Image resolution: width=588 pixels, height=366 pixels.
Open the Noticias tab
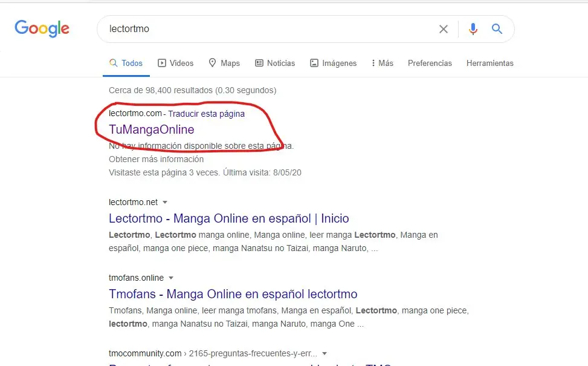point(275,63)
